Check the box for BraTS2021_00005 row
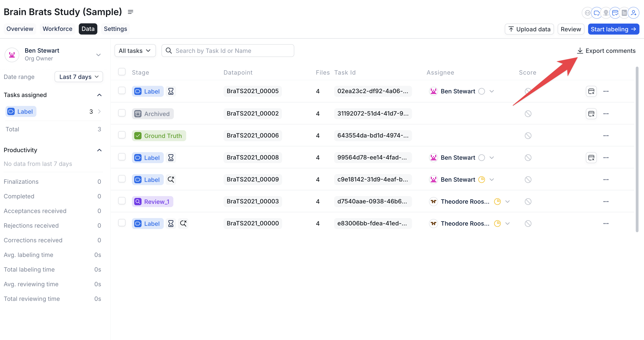 (x=122, y=90)
